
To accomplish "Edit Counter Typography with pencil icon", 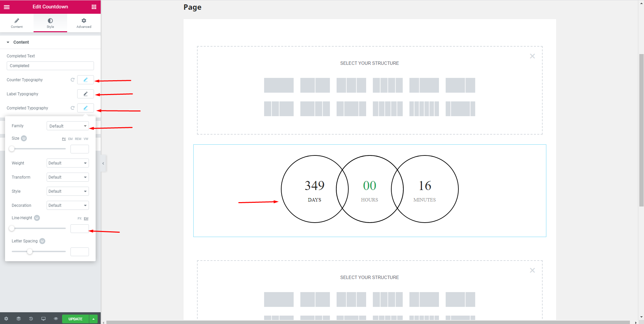I will pyautogui.click(x=86, y=80).
